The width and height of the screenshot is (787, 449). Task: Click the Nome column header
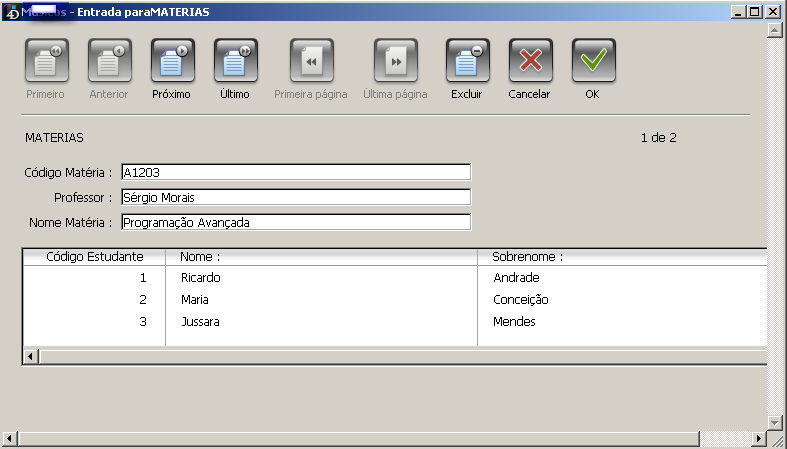click(x=320, y=257)
